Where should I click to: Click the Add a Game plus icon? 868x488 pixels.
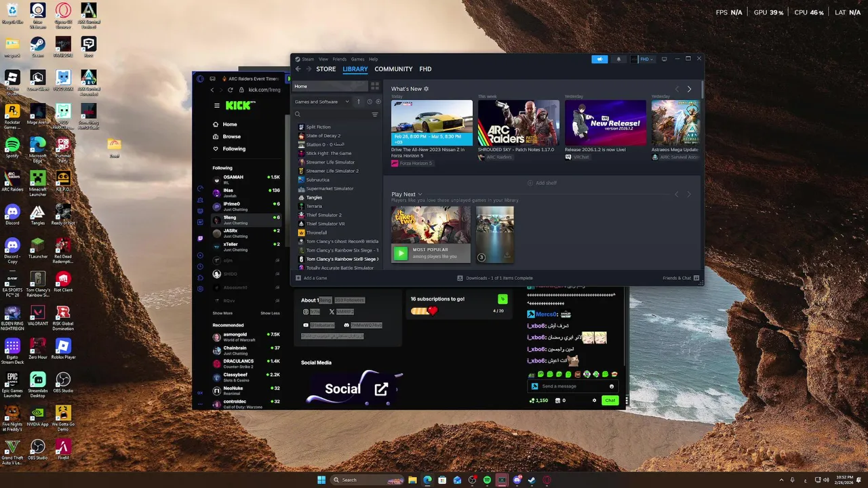[x=298, y=278]
